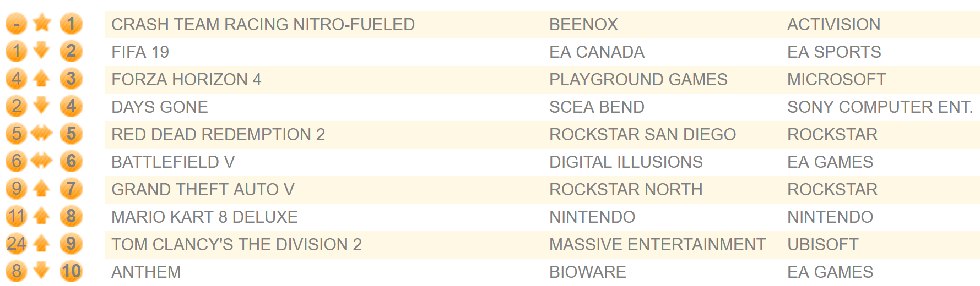Click the current rank 1 badge
Viewport: 980px width, 286px height.
pyautogui.click(x=71, y=24)
